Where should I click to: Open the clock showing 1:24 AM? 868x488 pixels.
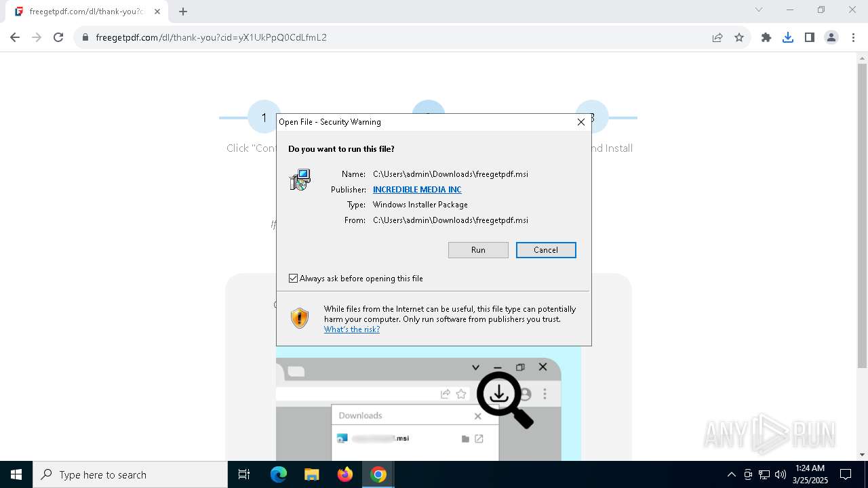pyautogui.click(x=809, y=474)
